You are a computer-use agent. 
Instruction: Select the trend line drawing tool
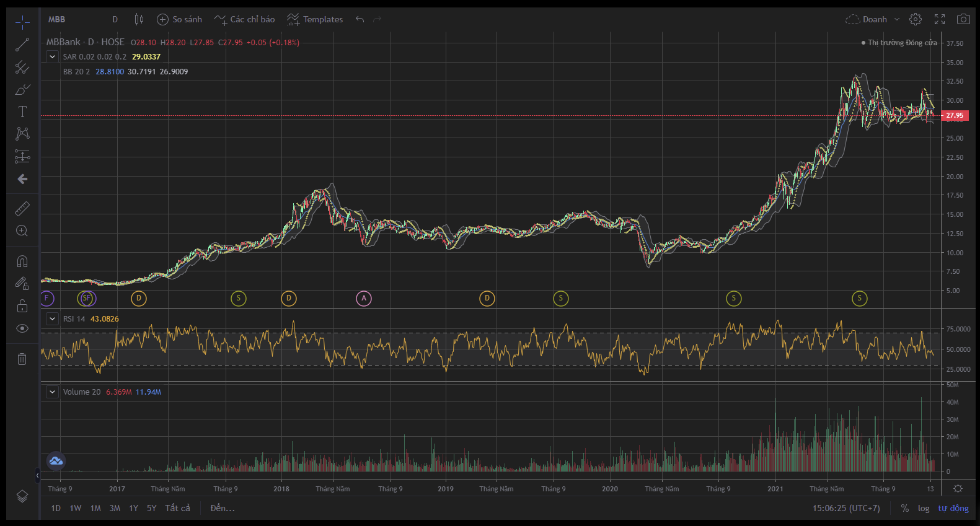pos(22,45)
